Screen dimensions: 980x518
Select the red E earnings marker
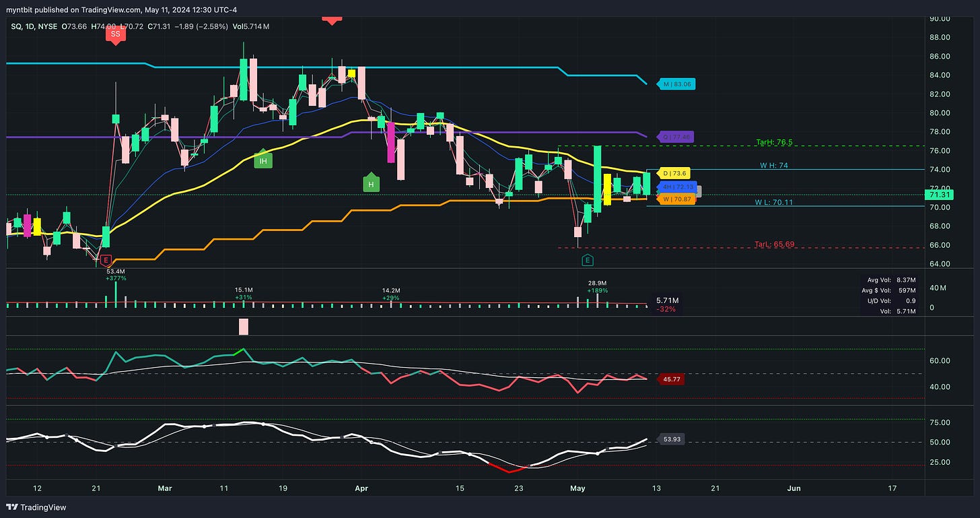click(105, 259)
